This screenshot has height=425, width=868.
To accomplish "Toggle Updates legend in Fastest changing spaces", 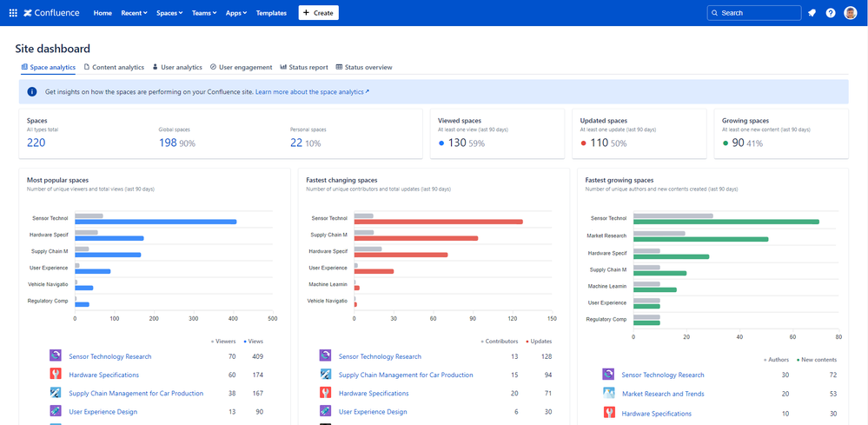I will pos(539,342).
